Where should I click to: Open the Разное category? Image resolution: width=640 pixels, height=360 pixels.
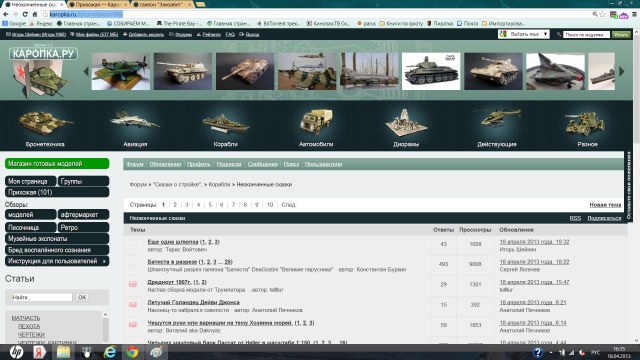point(587,129)
